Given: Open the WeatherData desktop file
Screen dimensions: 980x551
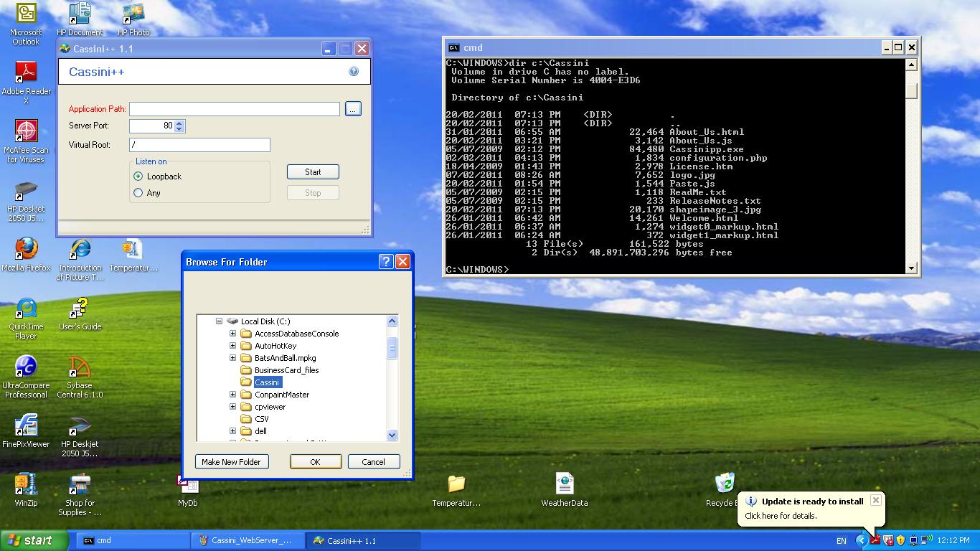Looking at the screenshot, I should click(565, 484).
